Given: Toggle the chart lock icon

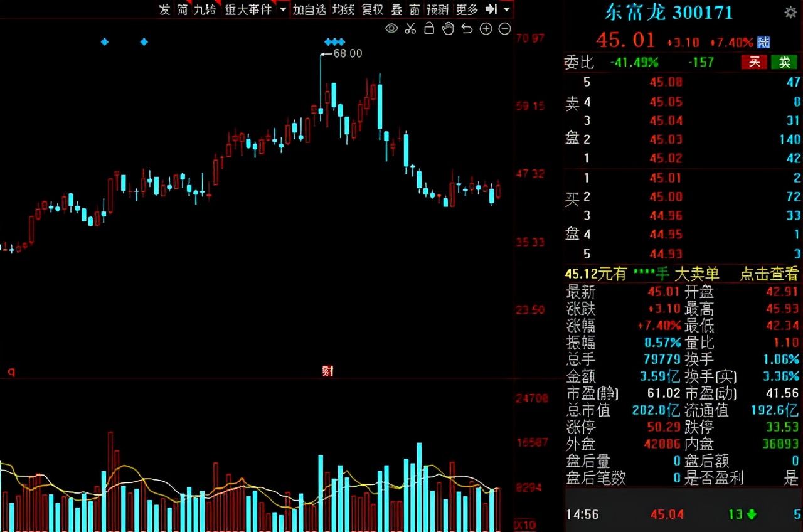Looking at the screenshot, I should (x=429, y=28).
